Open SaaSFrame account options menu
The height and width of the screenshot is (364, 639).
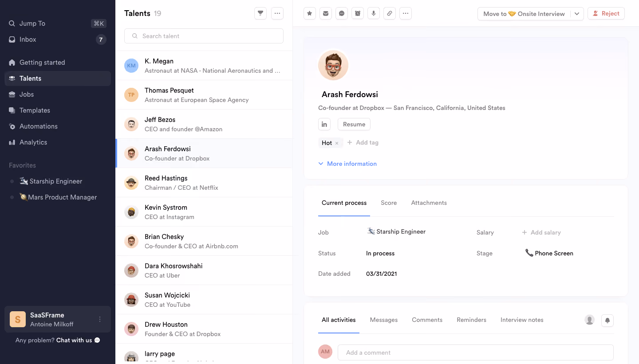coord(100,319)
